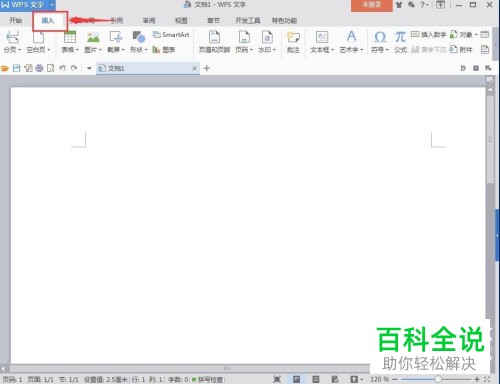Print the document with printer icon

(x=39, y=68)
